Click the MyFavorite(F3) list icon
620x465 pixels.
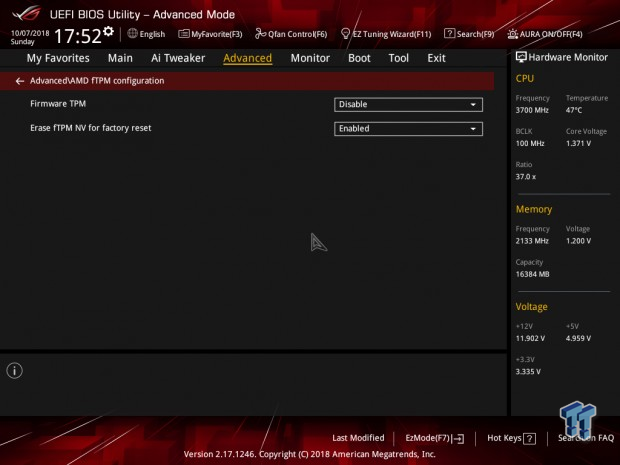point(184,34)
